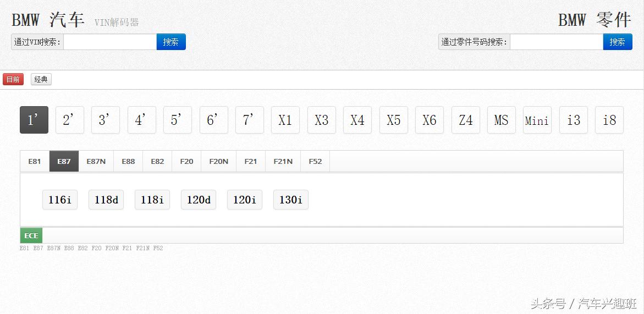Click the 通过零件号码搜索 label
This screenshot has width=644, height=314.
tap(475, 42)
